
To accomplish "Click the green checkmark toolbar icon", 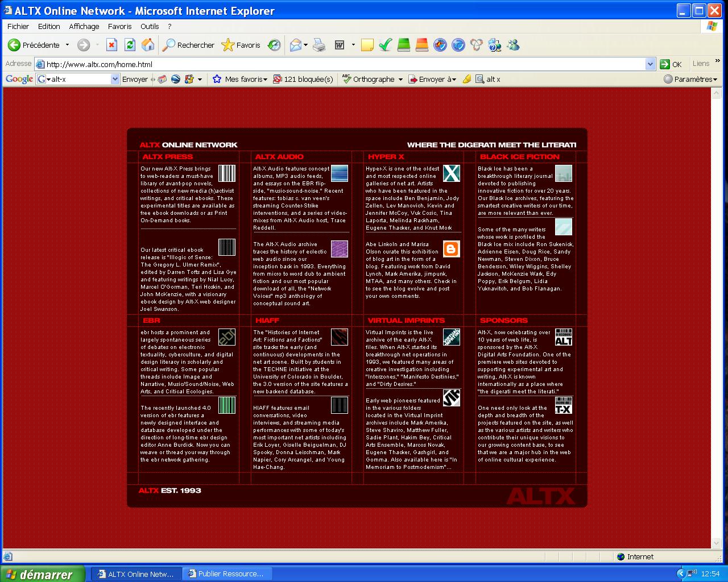I will (385, 45).
